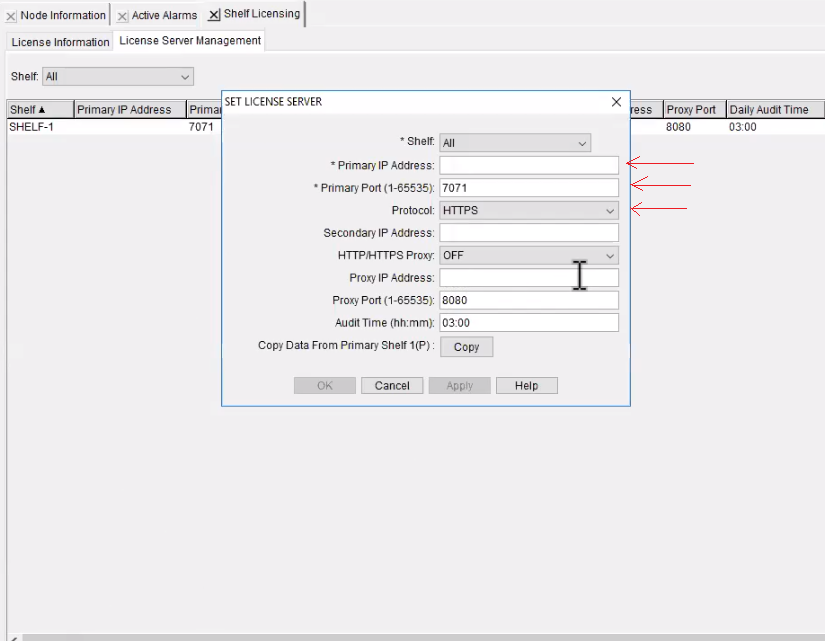Click the 7071 cell in table
Viewport: 825px width, 641px height.
(201, 127)
